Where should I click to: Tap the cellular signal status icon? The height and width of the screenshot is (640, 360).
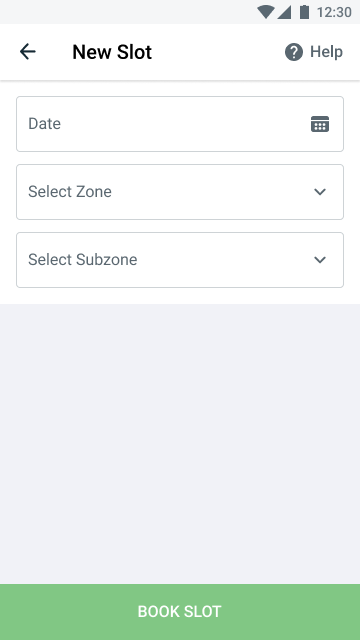pos(284,12)
